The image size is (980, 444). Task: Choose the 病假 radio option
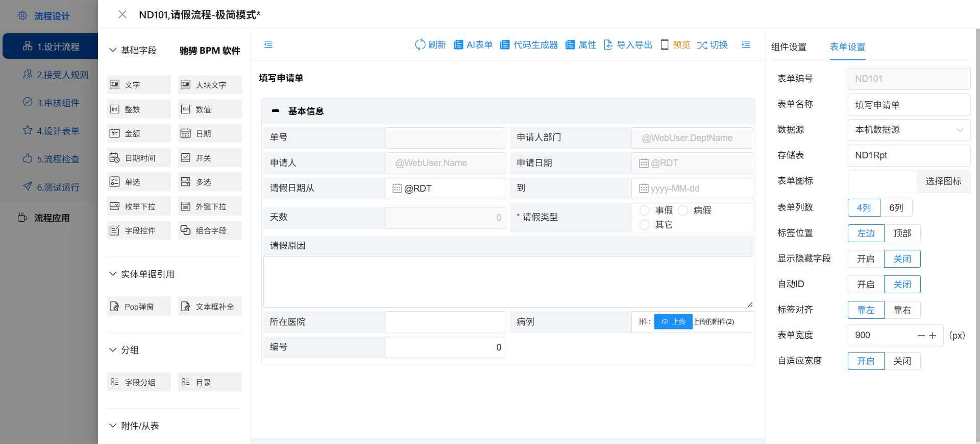tap(683, 211)
